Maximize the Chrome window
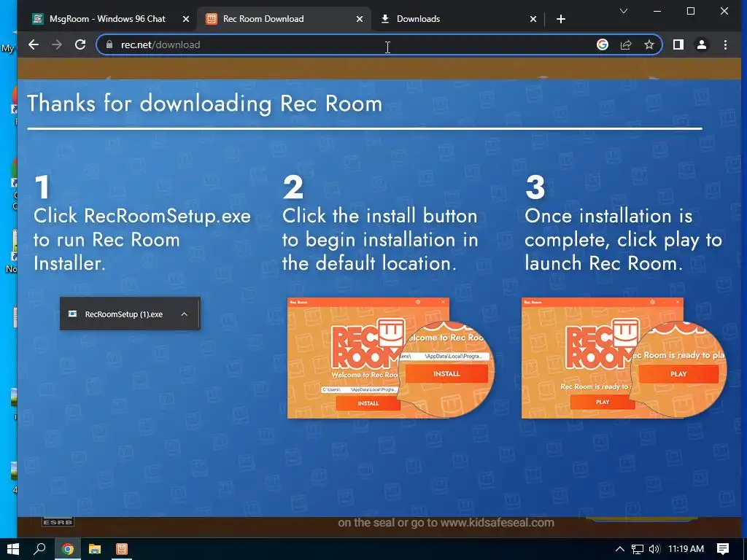The image size is (747, 560). (691, 11)
